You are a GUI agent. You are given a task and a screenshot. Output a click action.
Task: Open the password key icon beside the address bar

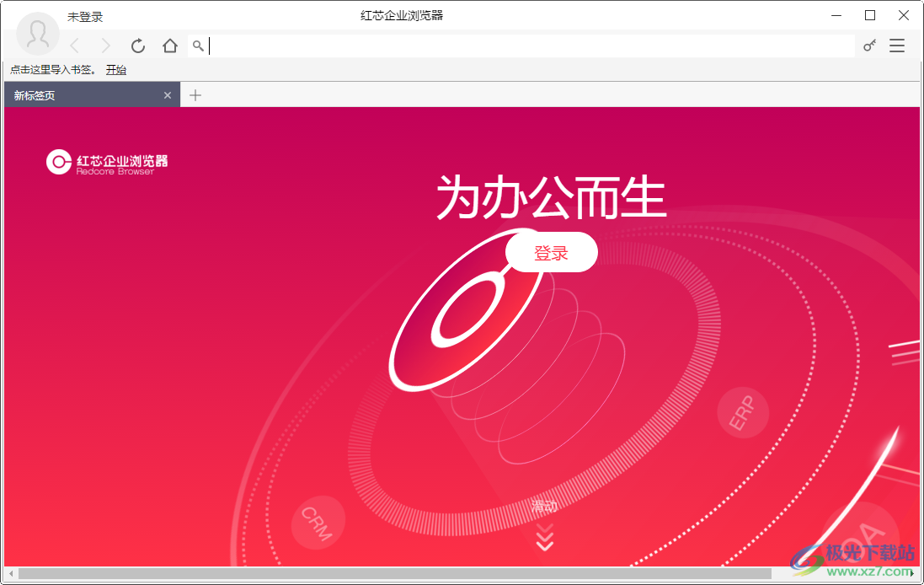click(x=868, y=46)
